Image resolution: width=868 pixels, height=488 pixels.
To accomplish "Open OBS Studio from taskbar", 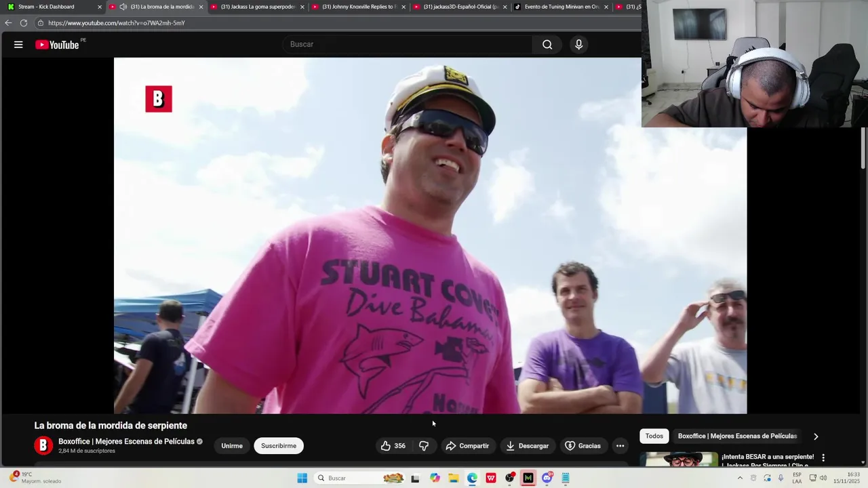I will click(x=509, y=479).
